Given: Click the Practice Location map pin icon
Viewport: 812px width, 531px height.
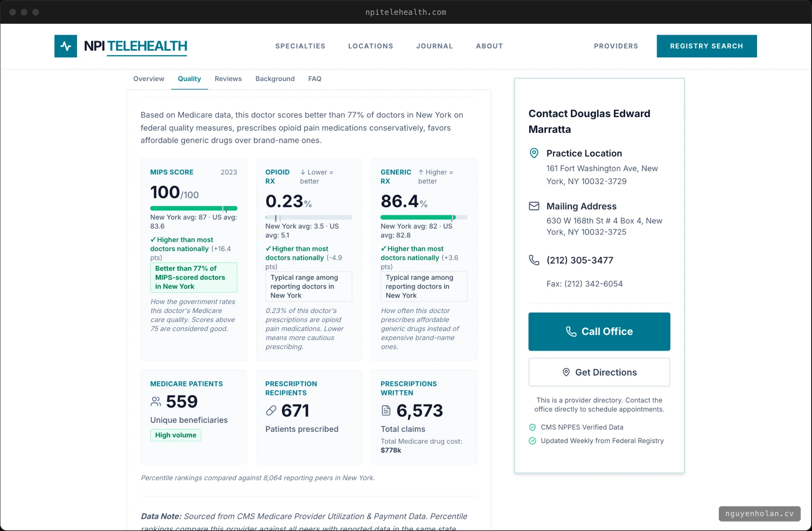Looking at the screenshot, I should coord(534,153).
